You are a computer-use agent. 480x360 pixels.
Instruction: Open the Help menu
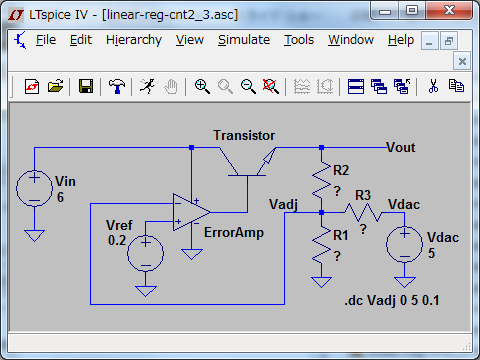(x=401, y=41)
